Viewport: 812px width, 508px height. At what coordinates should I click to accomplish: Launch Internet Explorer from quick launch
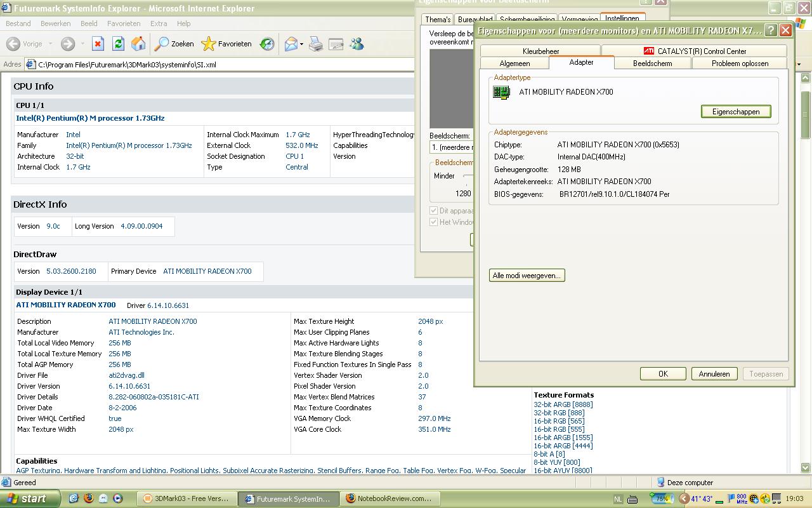pyautogui.click(x=74, y=498)
